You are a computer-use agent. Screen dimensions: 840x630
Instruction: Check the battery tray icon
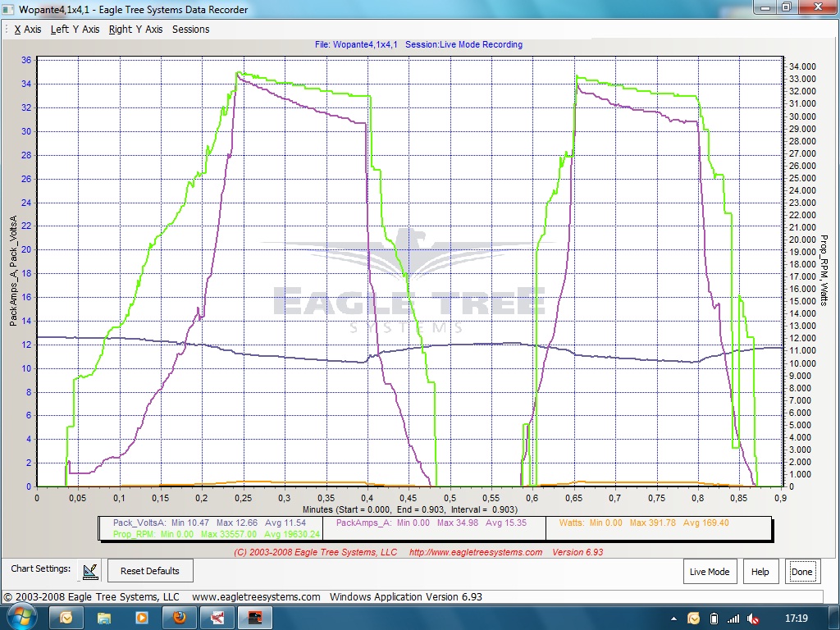714,619
